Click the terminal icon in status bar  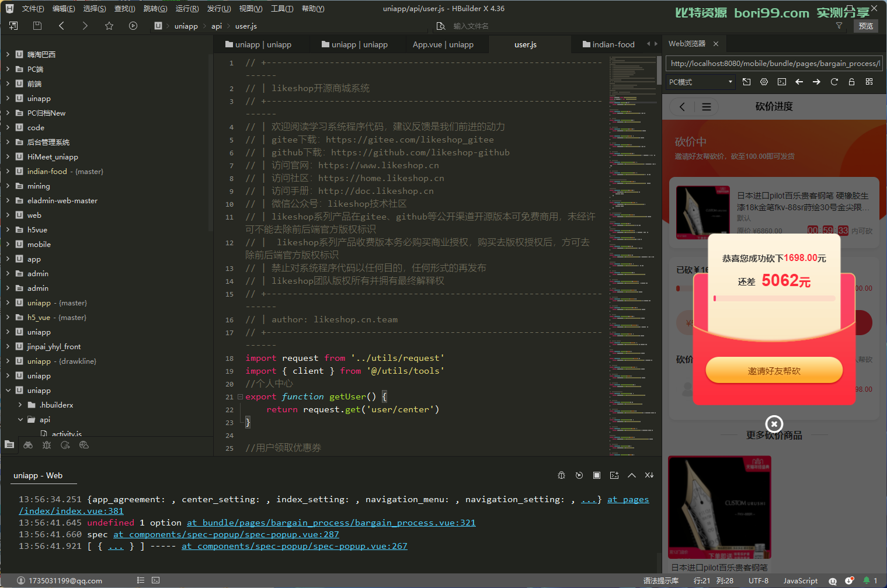click(x=155, y=580)
